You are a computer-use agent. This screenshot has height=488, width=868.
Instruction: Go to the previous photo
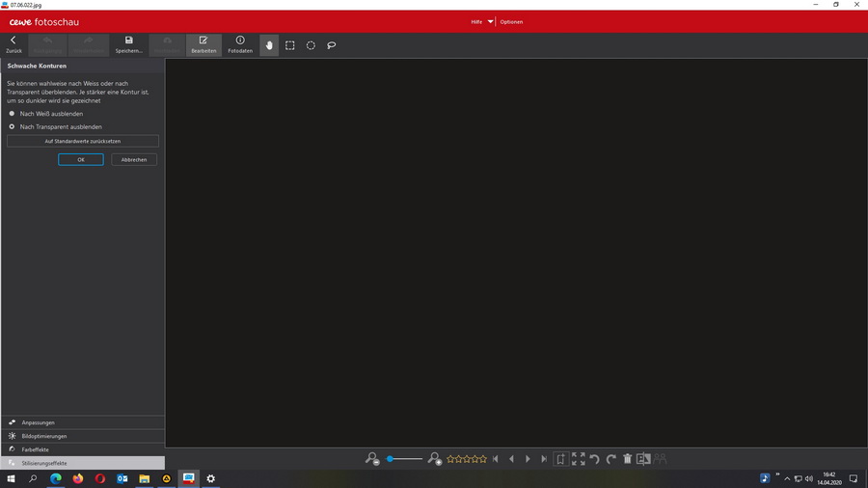[x=511, y=459]
